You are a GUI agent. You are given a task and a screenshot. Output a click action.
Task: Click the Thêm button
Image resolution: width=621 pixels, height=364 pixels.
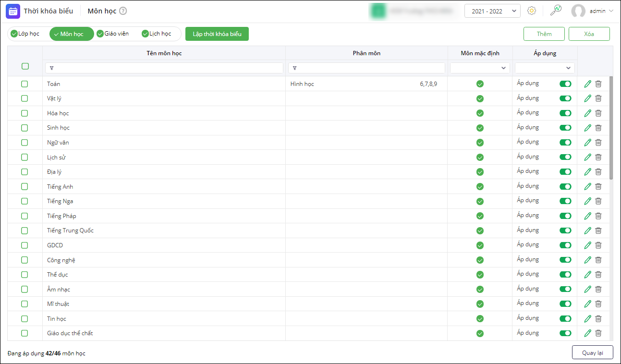tap(544, 34)
